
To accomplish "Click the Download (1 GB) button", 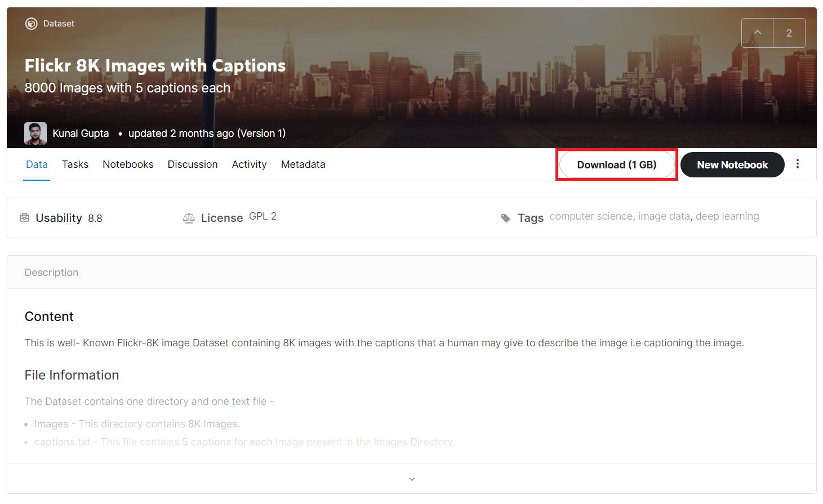I will tap(617, 164).
